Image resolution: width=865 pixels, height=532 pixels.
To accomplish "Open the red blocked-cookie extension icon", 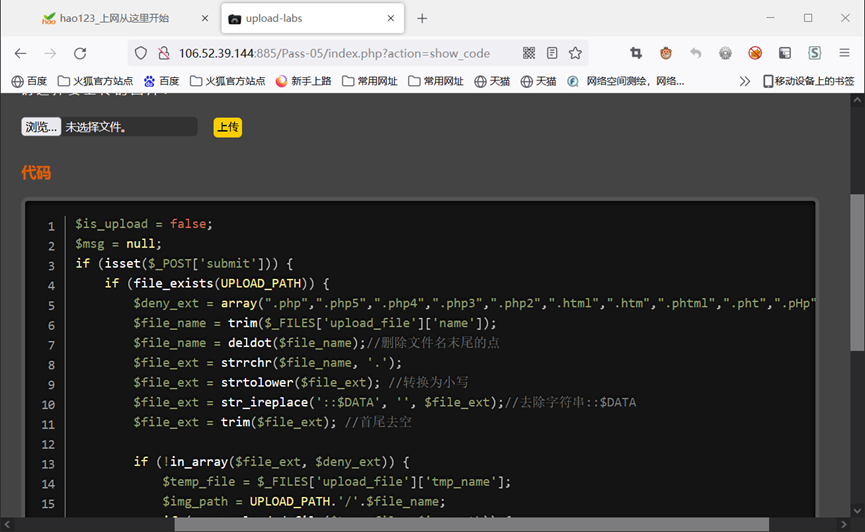I will (755, 53).
